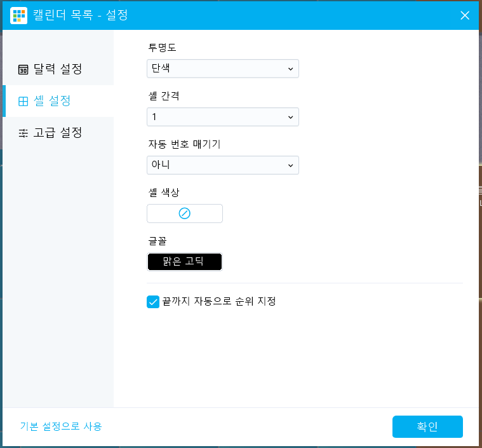Click the sliders icon beside 고급 설정
Image resolution: width=482 pixels, height=448 pixels.
point(23,133)
